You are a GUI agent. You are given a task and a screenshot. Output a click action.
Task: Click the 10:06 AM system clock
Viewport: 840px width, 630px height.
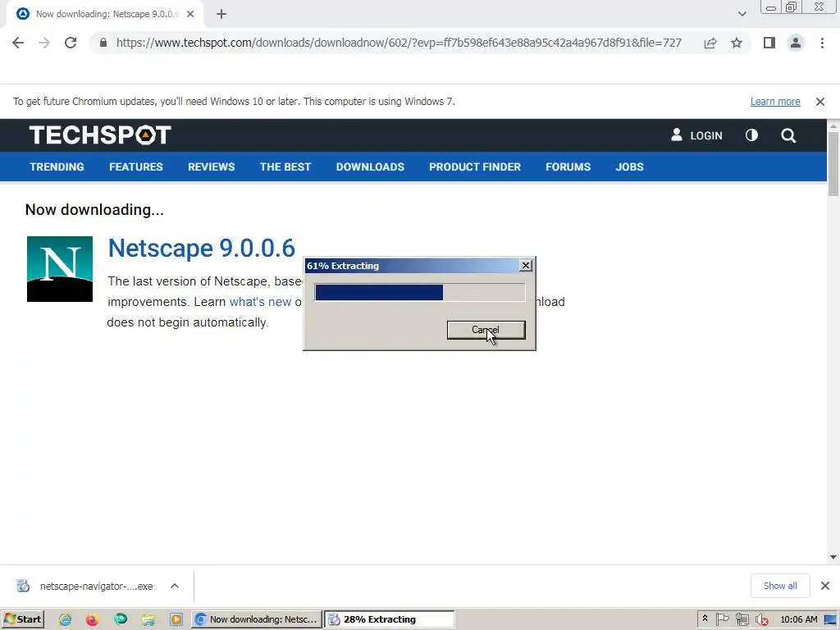coord(799,619)
